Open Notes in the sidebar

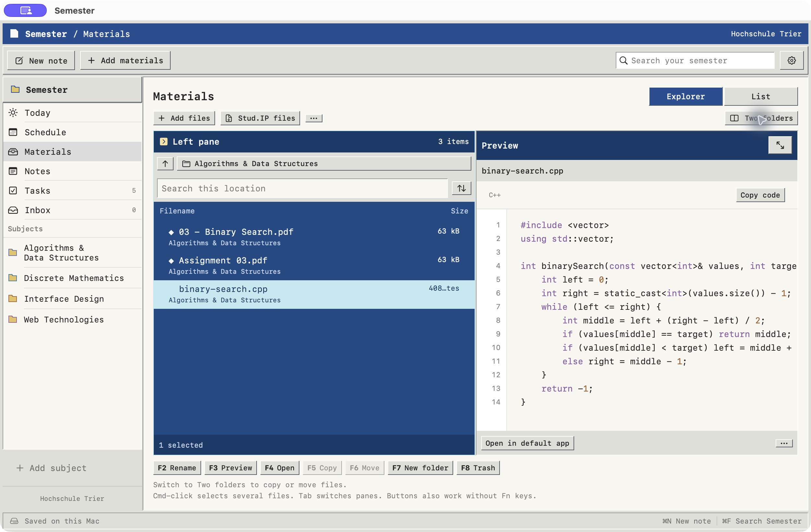click(73, 171)
